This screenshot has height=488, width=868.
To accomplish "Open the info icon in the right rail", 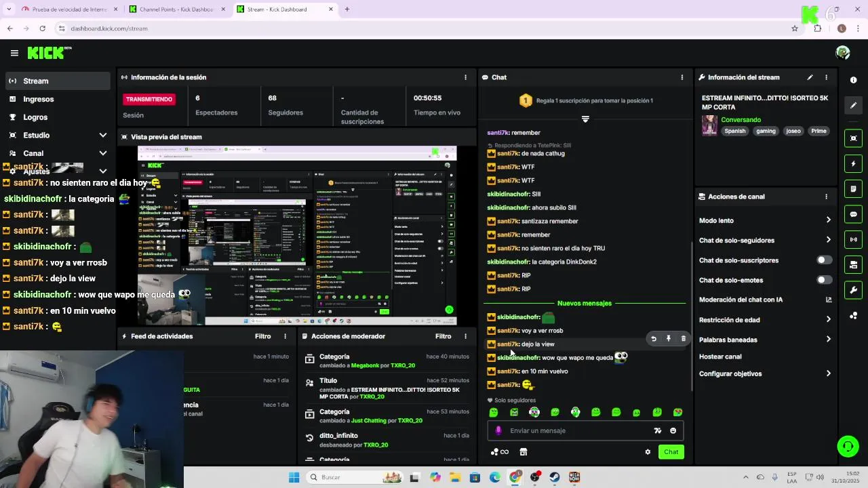I will [853, 80].
